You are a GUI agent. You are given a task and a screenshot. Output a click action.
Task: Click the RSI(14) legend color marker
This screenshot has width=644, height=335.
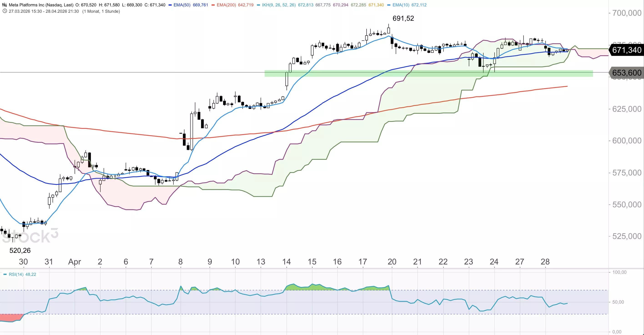tap(5, 274)
